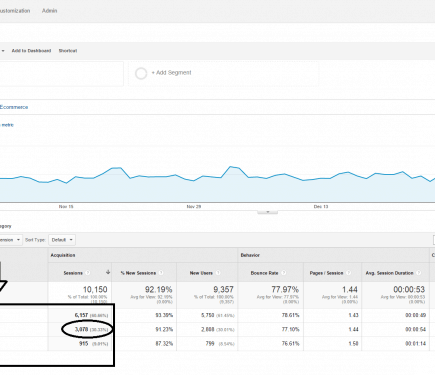Collapse the chart using the handle below it
Image resolution: width=435 pixels, height=375 pixels.
(267, 212)
